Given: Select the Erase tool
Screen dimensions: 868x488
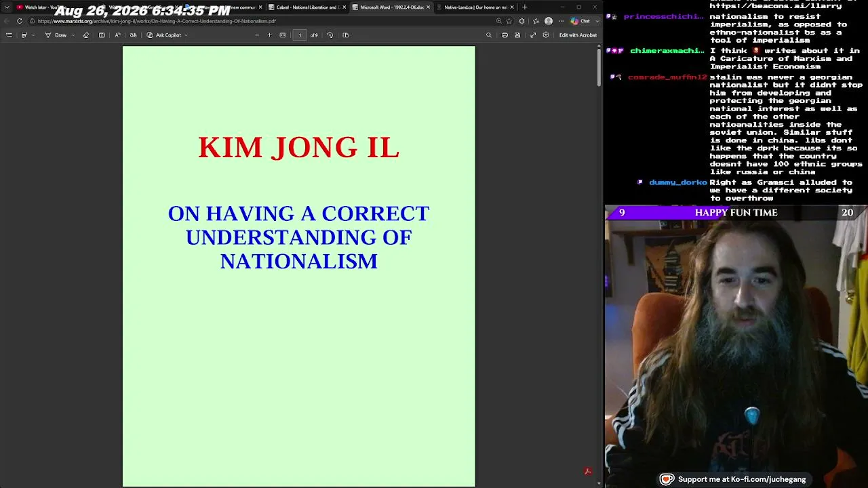Looking at the screenshot, I should tap(85, 35).
